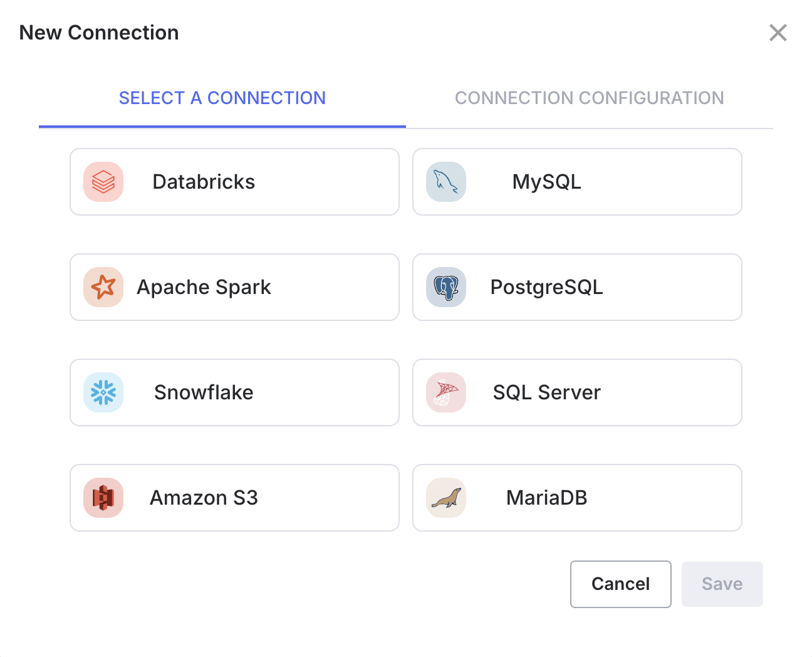Switch to Select a Connection tab
This screenshot has width=812, height=657.
(222, 98)
